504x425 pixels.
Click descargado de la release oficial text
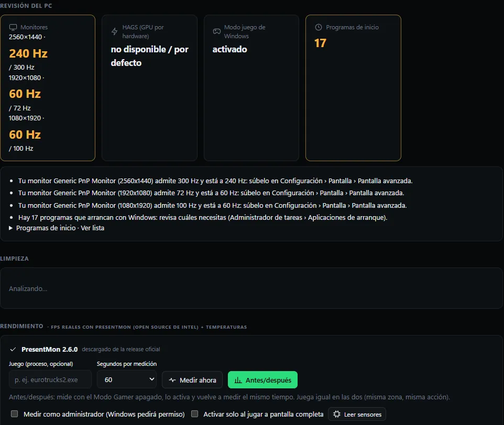121,349
